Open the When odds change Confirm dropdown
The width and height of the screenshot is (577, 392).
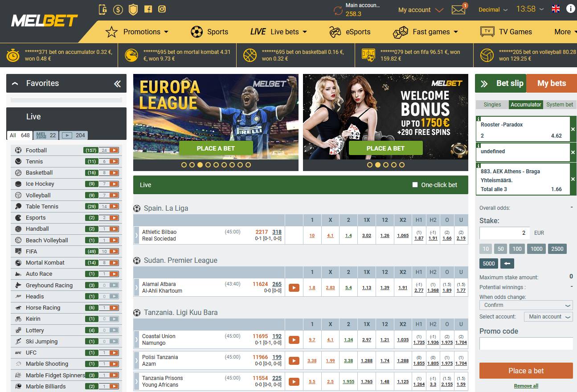(x=526, y=305)
